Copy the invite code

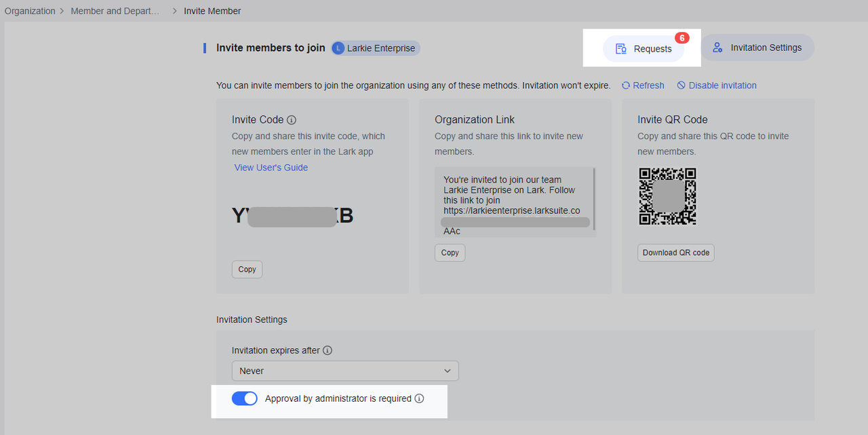pos(247,269)
